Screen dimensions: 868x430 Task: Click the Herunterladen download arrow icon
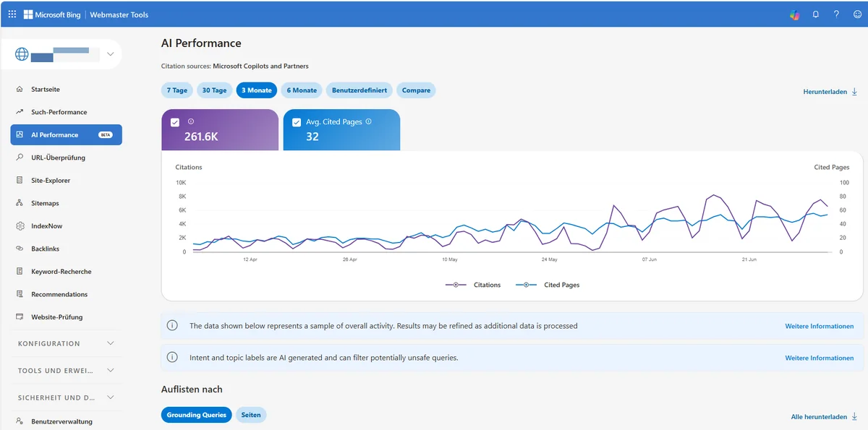pyautogui.click(x=854, y=92)
